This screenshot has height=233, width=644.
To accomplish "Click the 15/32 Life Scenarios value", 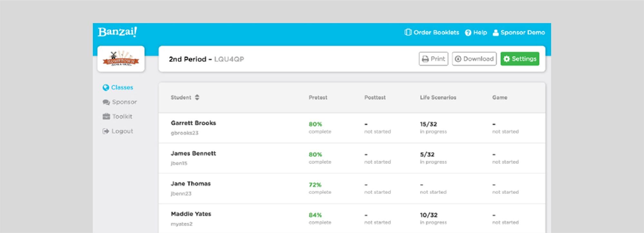I will pyautogui.click(x=428, y=124).
